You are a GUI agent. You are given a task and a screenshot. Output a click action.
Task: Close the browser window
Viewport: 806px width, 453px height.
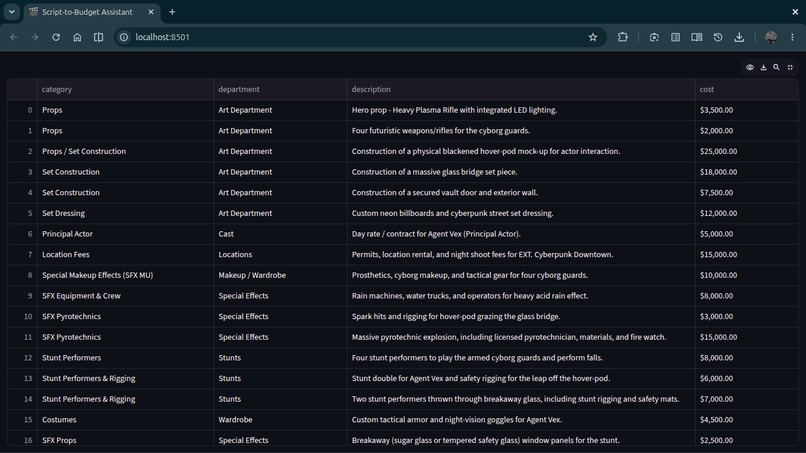[795, 11]
